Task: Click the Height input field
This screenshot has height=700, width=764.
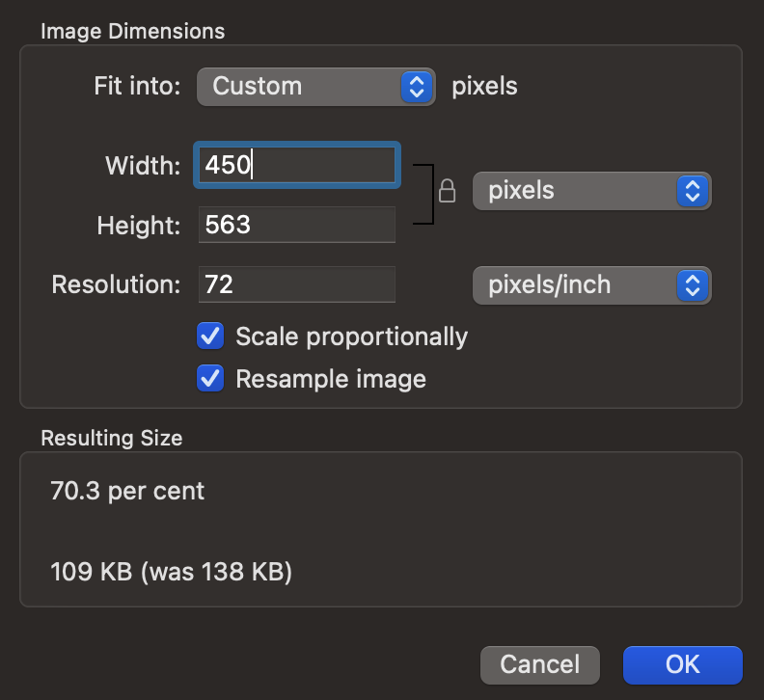Action: click(297, 225)
